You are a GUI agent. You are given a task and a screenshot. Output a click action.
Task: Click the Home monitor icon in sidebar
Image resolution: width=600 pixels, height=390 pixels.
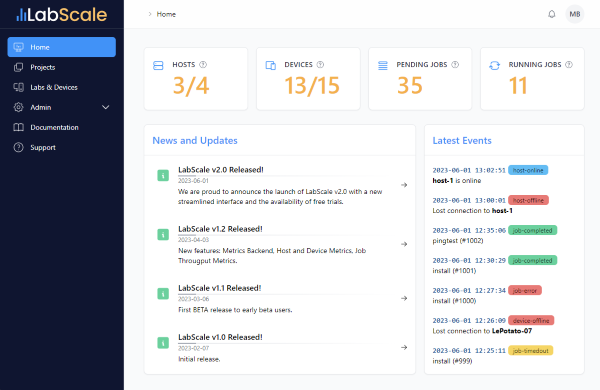[18, 47]
